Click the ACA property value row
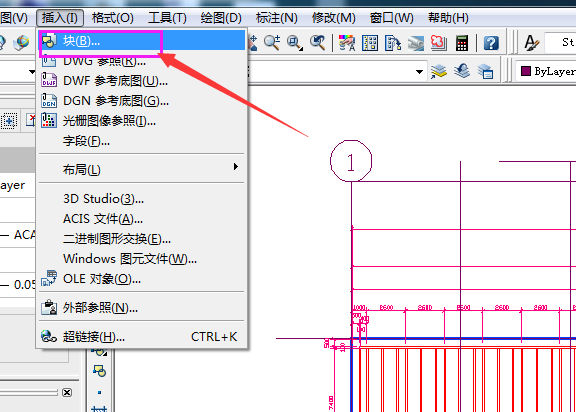 18,235
